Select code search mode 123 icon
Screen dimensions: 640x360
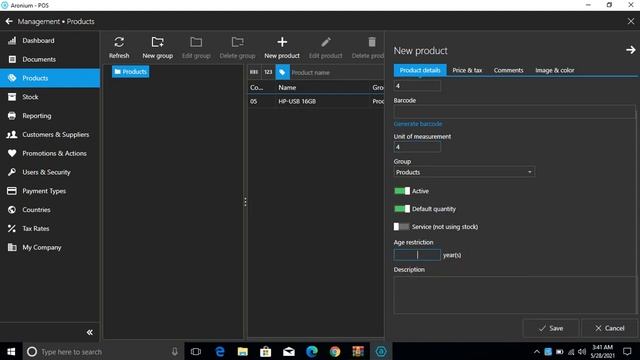(x=268, y=72)
